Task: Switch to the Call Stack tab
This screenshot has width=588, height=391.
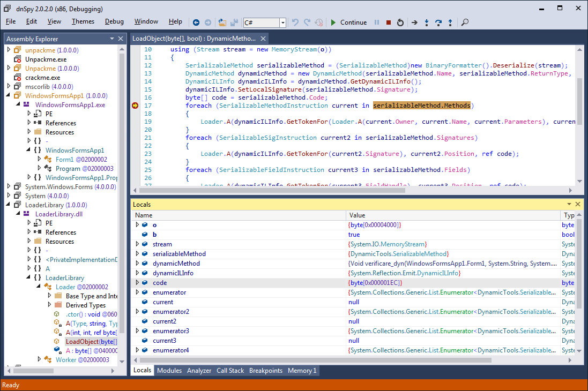Action: 230,371
